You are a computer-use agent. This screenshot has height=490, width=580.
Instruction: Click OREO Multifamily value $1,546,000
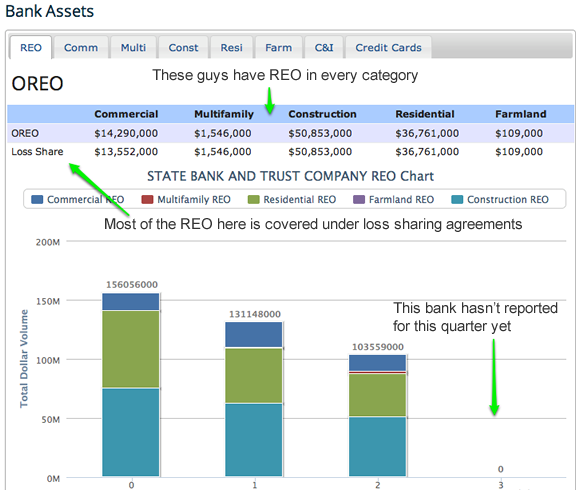223,133
